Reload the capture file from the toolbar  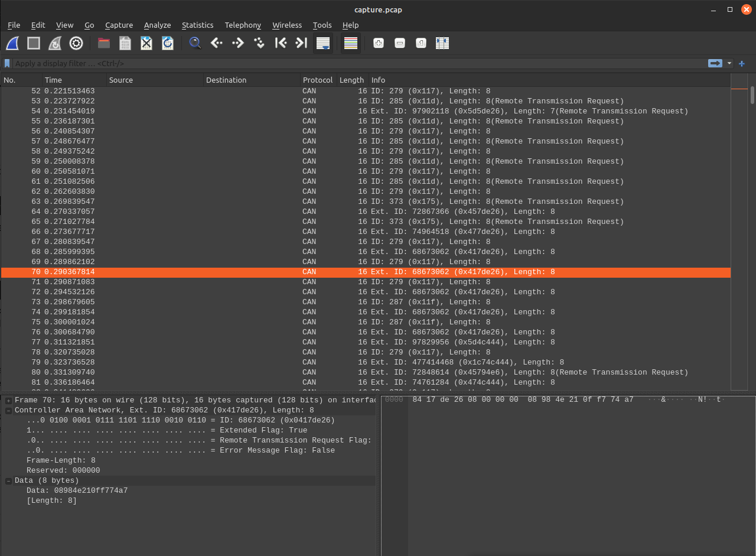168,43
